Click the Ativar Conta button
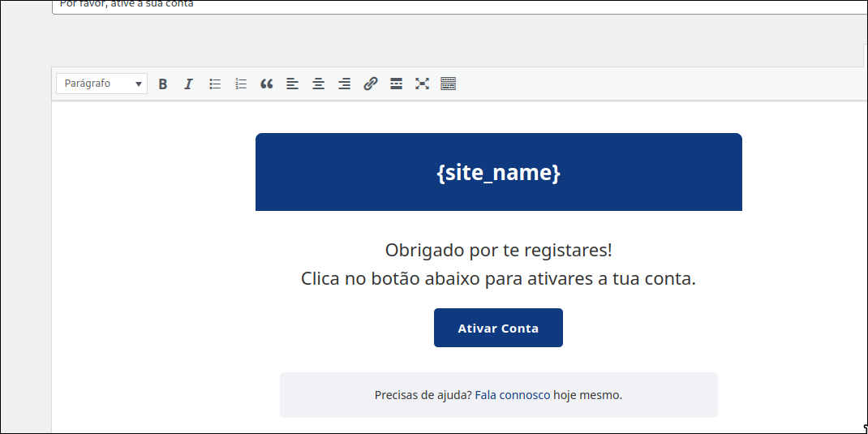Viewport: 868px width, 434px height. [x=498, y=328]
